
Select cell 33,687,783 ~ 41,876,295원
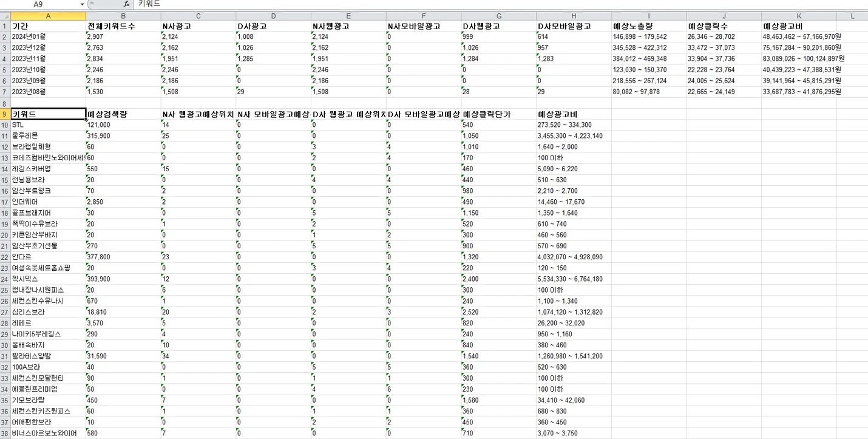point(799,91)
